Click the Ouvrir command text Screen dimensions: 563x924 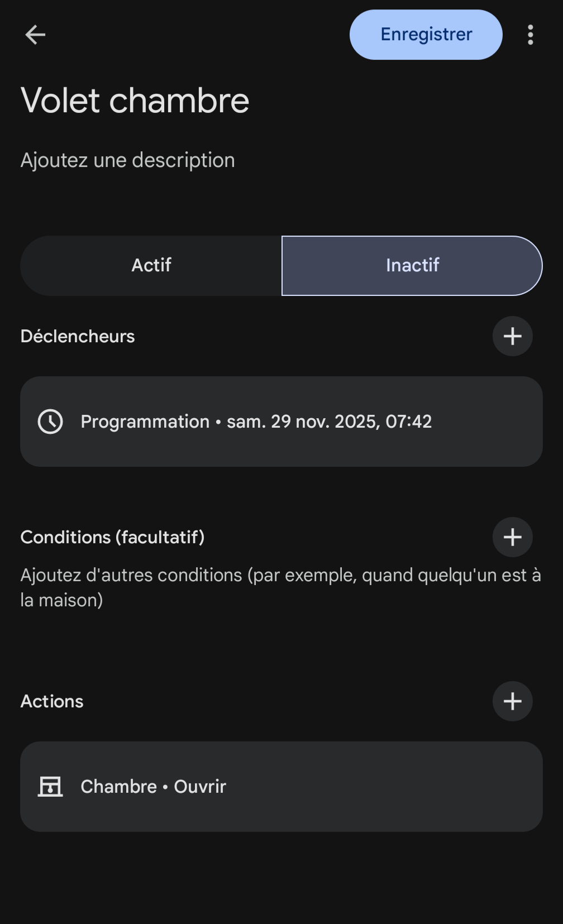click(x=200, y=787)
